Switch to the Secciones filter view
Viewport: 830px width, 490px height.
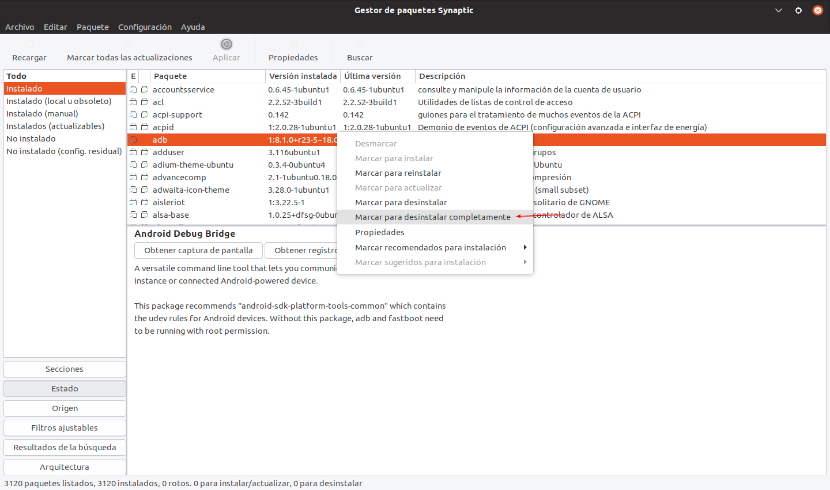click(65, 369)
